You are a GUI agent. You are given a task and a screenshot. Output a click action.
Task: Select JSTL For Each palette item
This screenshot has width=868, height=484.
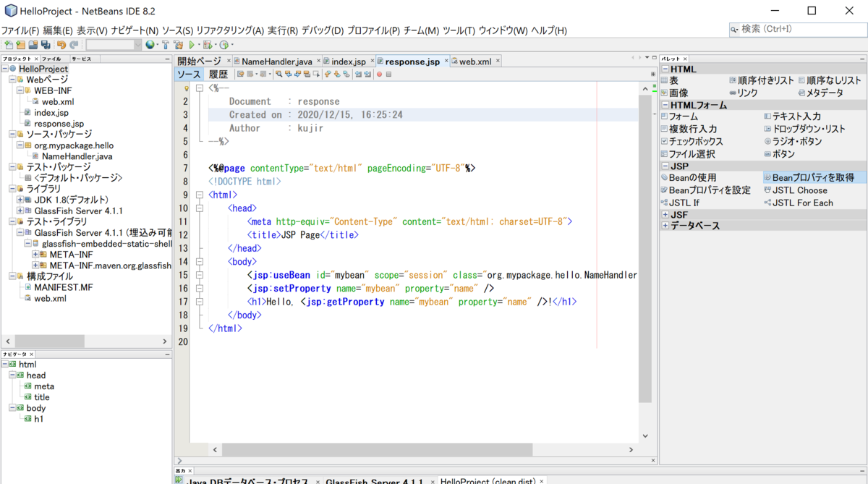click(799, 203)
